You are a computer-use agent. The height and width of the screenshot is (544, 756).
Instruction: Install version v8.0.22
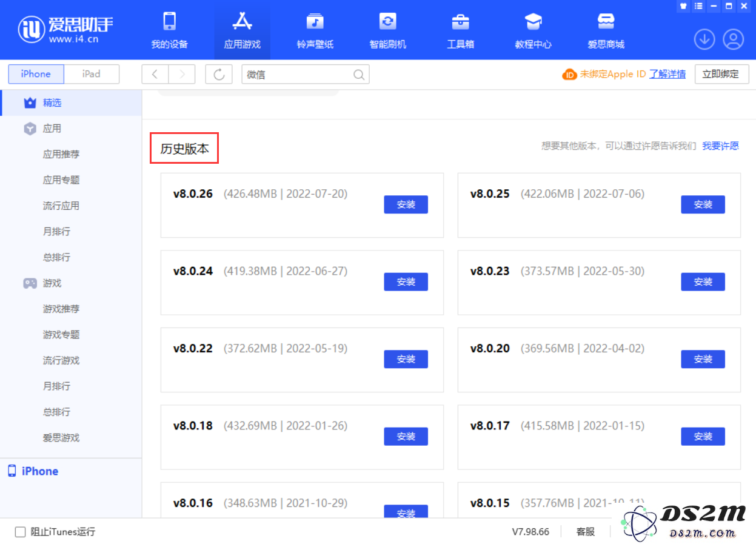pos(406,359)
